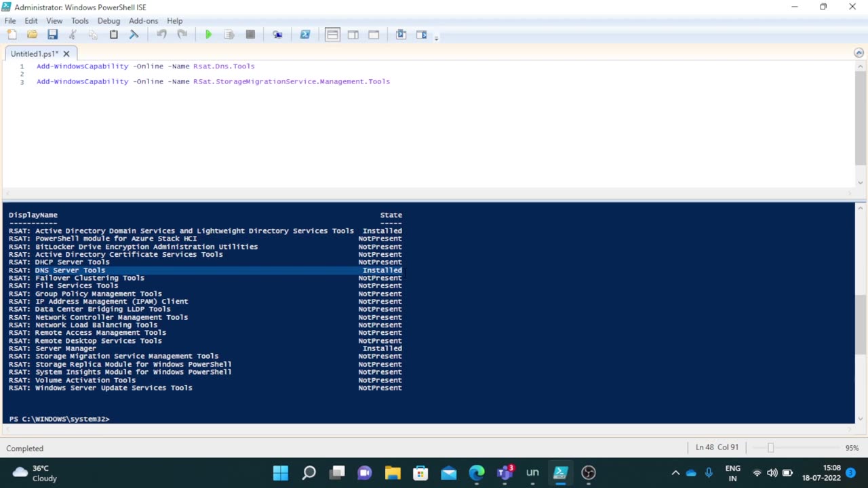Viewport: 868px width, 488px height.
Task: Open the Edit menu
Action: [x=31, y=21]
